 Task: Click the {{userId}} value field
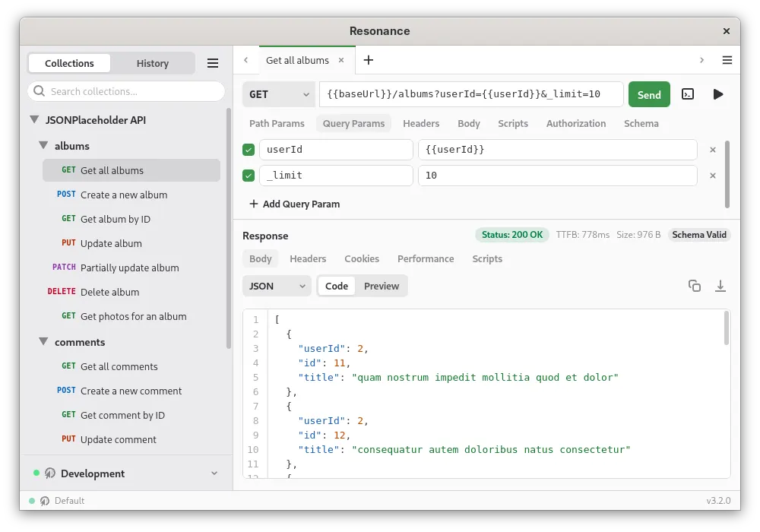(x=557, y=150)
